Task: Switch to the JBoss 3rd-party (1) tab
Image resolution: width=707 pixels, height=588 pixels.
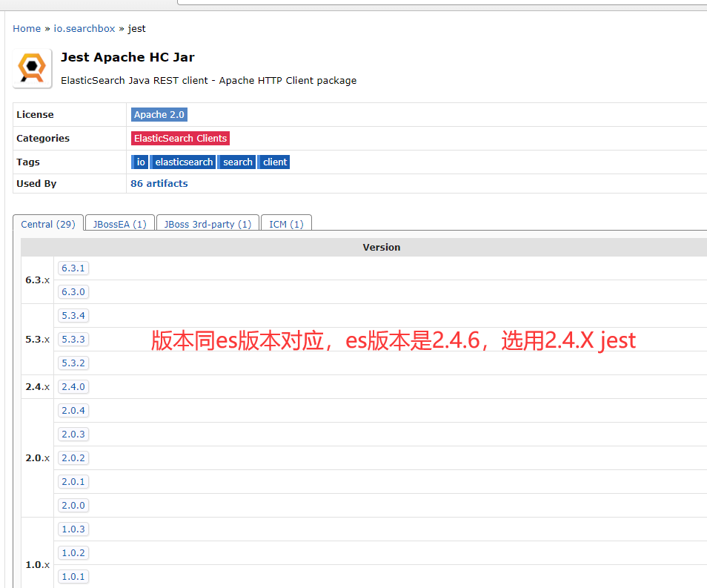Action: pos(208,224)
